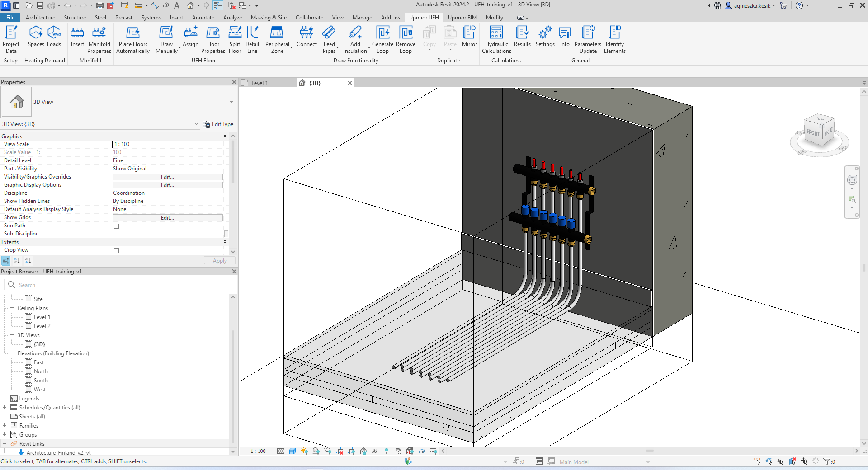
Task: Collapse the Ceiling Plans tree node
Action: [x=12, y=308]
